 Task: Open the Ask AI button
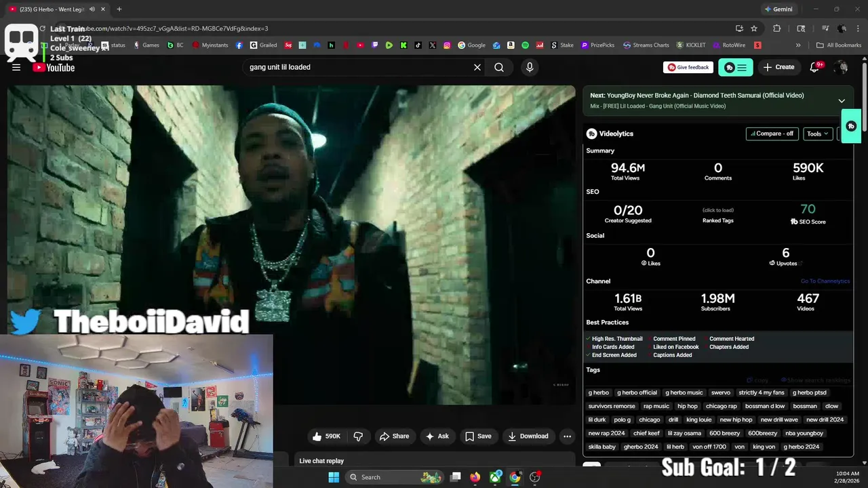click(x=437, y=436)
